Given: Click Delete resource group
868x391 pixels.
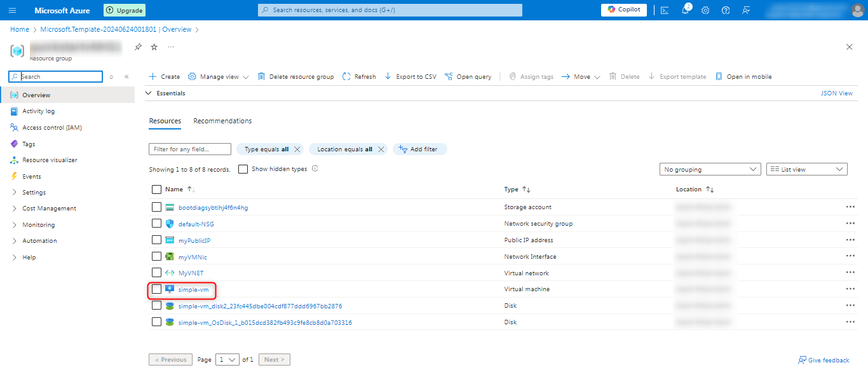Looking at the screenshot, I should (295, 76).
